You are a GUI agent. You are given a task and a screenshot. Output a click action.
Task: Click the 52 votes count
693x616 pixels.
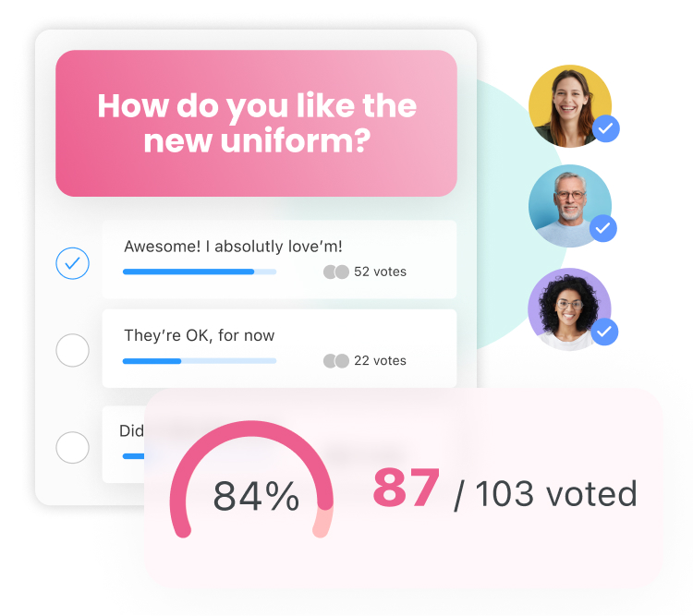(380, 272)
